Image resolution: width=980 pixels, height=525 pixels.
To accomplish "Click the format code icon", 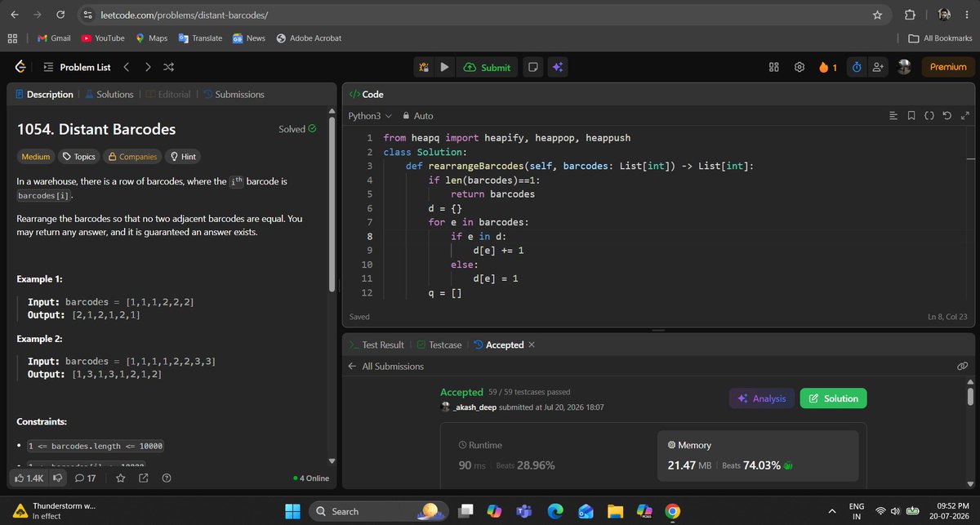I will tap(893, 116).
